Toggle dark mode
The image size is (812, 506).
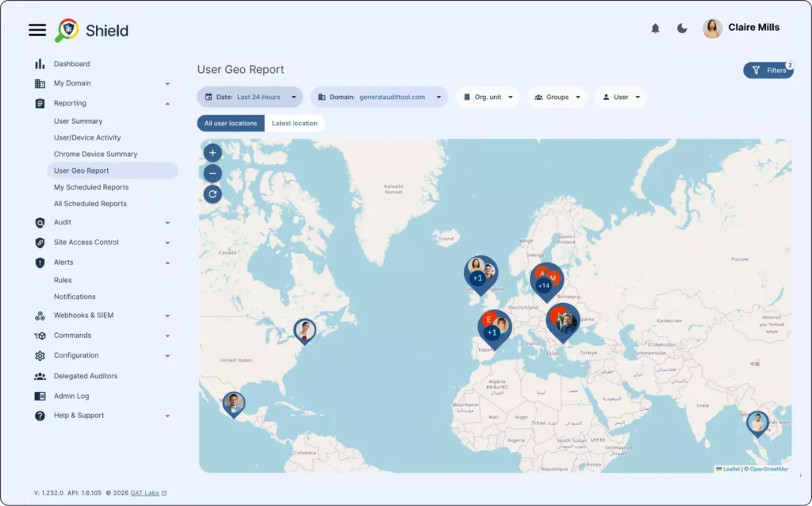coord(682,28)
